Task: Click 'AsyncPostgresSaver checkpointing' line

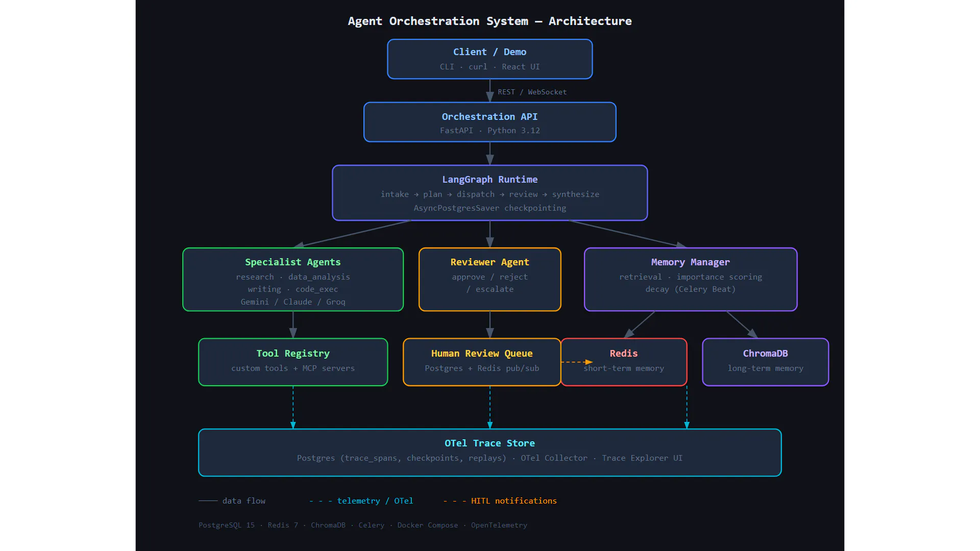Action: click(x=489, y=208)
